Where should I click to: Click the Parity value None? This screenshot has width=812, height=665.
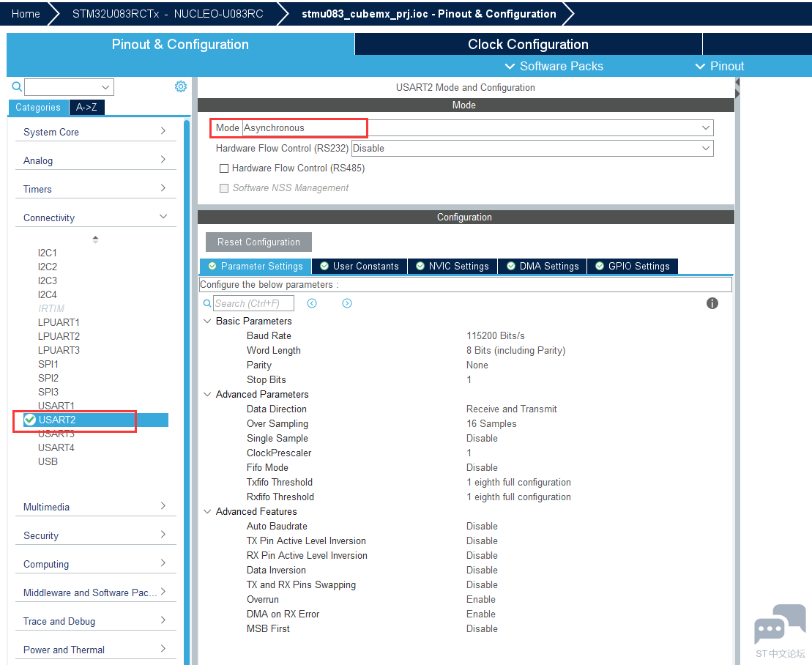477,365
